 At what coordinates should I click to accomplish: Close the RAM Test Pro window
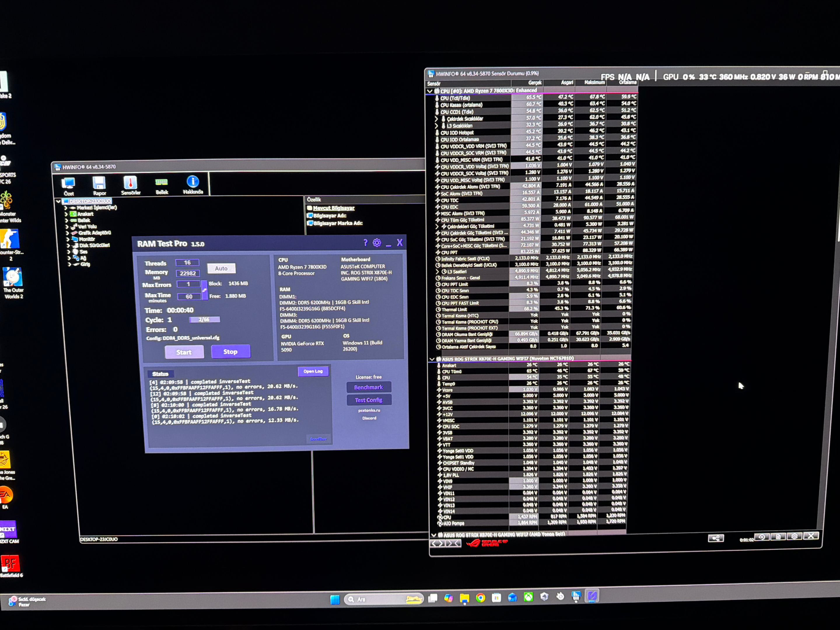[x=400, y=242]
